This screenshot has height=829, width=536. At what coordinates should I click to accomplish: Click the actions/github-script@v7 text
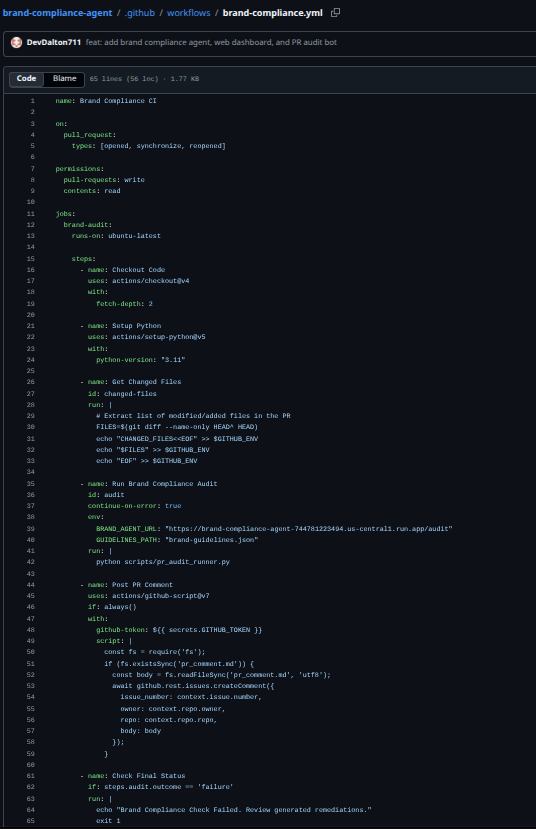161,596
